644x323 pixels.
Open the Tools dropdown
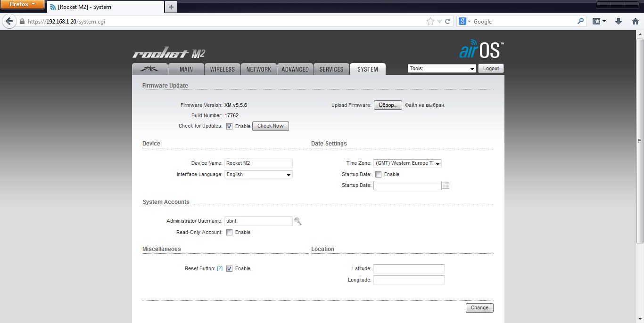[x=442, y=69]
